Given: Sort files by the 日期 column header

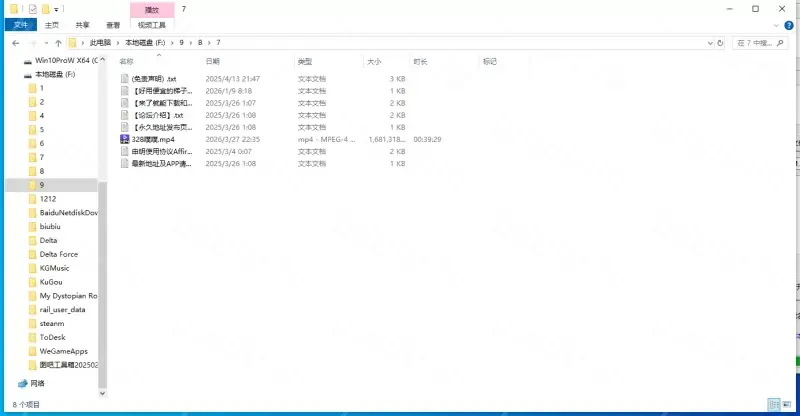Looking at the screenshot, I should pos(213,61).
